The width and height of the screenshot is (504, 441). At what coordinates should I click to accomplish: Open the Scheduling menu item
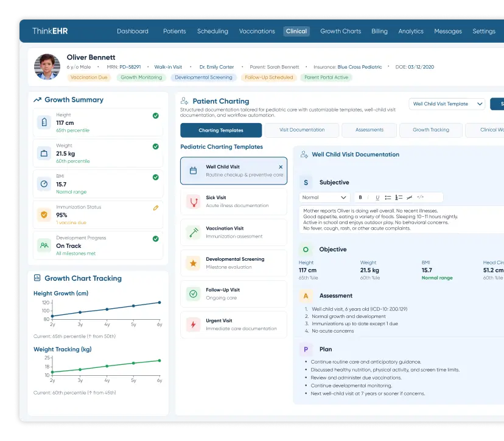point(212,31)
